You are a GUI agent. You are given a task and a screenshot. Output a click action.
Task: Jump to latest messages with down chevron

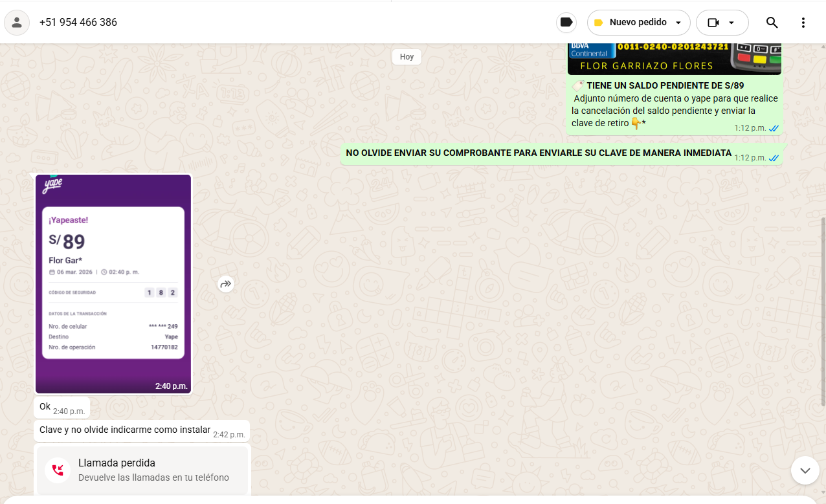805,470
